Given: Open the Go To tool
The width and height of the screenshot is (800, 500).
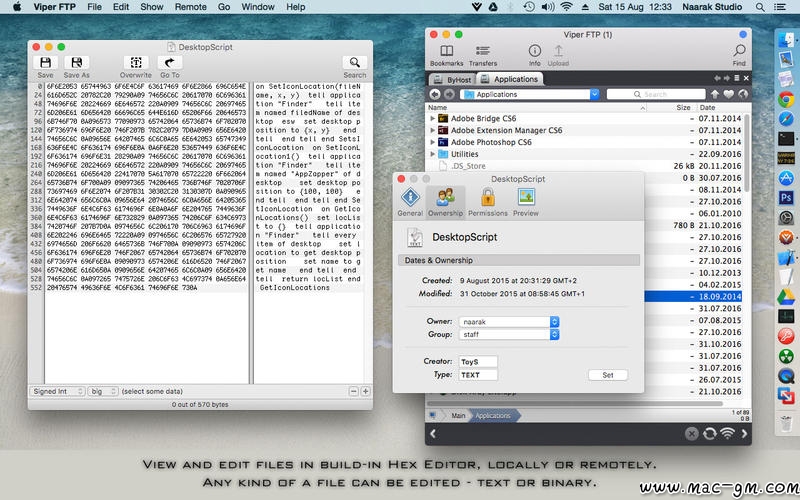Looking at the screenshot, I should 170,62.
